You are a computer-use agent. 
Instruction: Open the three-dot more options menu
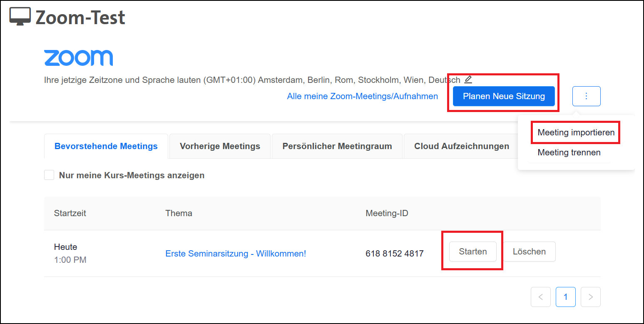pos(586,96)
